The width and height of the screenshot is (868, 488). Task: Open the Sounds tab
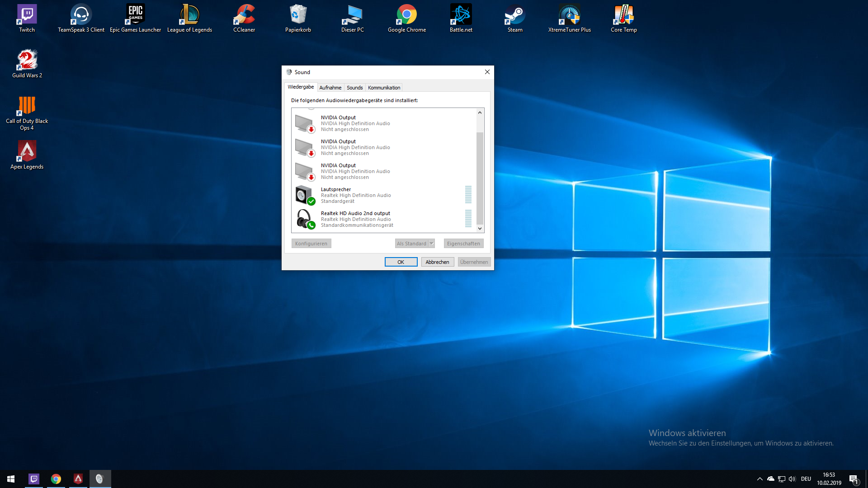[354, 88]
